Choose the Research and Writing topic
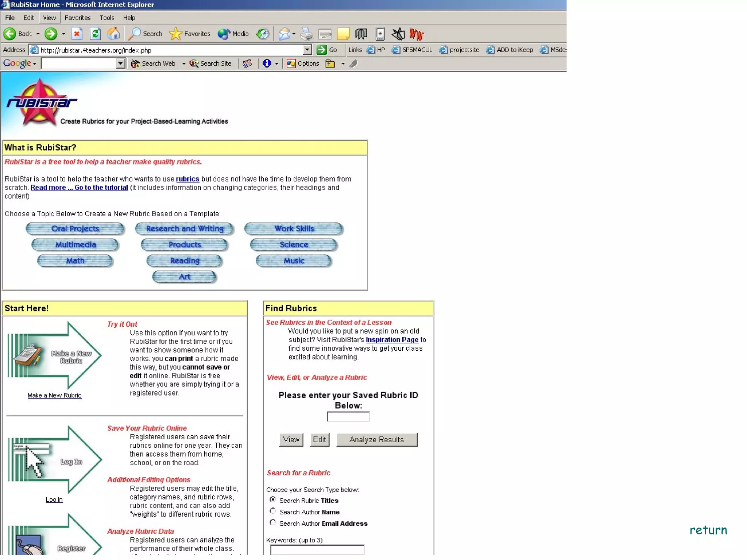Image resolution: width=747 pixels, height=560 pixels. 185,229
